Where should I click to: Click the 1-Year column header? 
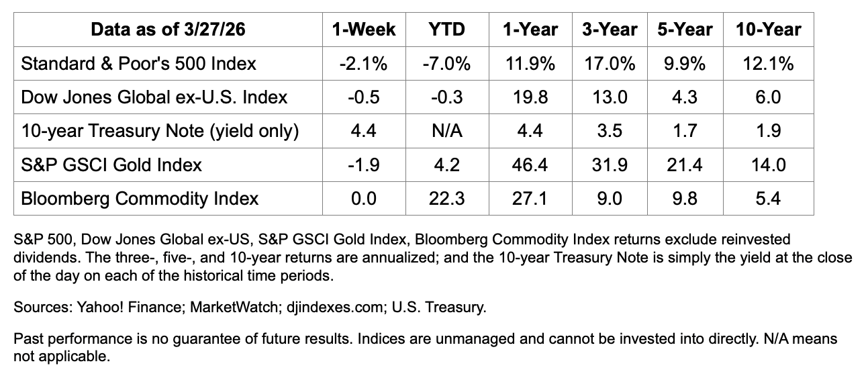click(x=530, y=30)
